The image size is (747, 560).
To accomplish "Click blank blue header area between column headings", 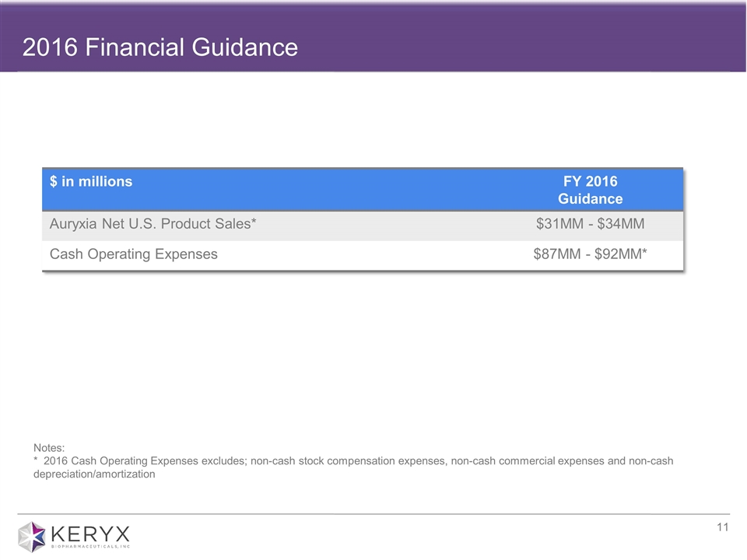I will pyautogui.click(x=335, y=190).
